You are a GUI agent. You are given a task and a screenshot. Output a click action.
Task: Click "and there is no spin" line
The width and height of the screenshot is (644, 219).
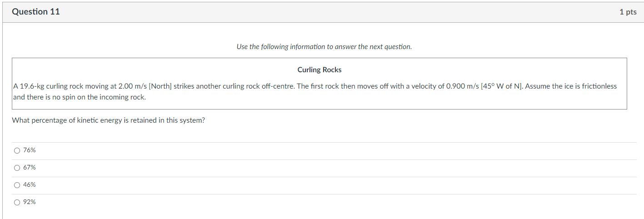80,97
